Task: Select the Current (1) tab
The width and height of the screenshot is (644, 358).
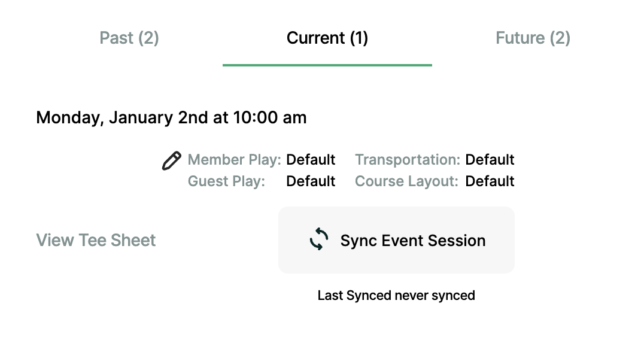Action: pyautogui.click(x=327, y=38)
